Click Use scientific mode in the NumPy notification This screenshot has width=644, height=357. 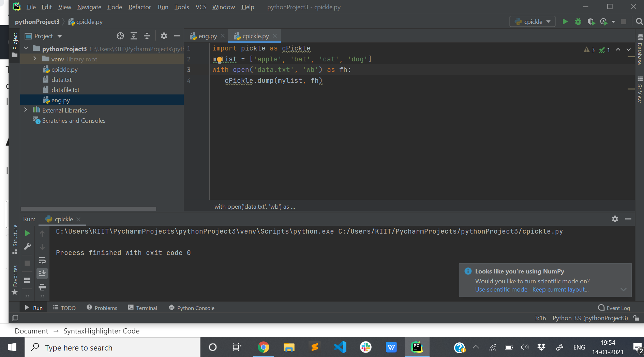(x=501, y=289)
